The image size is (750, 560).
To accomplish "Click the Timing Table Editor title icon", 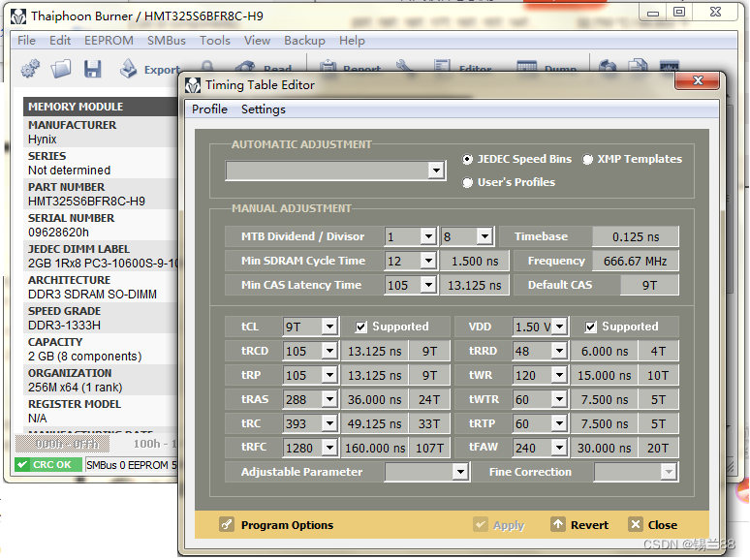I will (193, 85).
